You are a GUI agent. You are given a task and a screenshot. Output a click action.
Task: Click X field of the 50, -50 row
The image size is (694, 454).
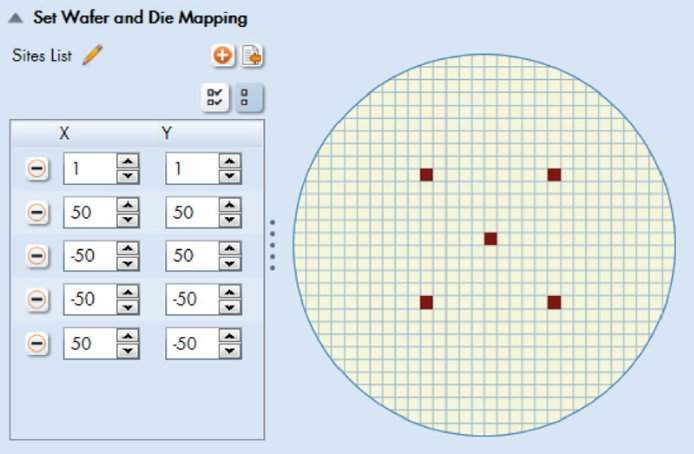90,343
